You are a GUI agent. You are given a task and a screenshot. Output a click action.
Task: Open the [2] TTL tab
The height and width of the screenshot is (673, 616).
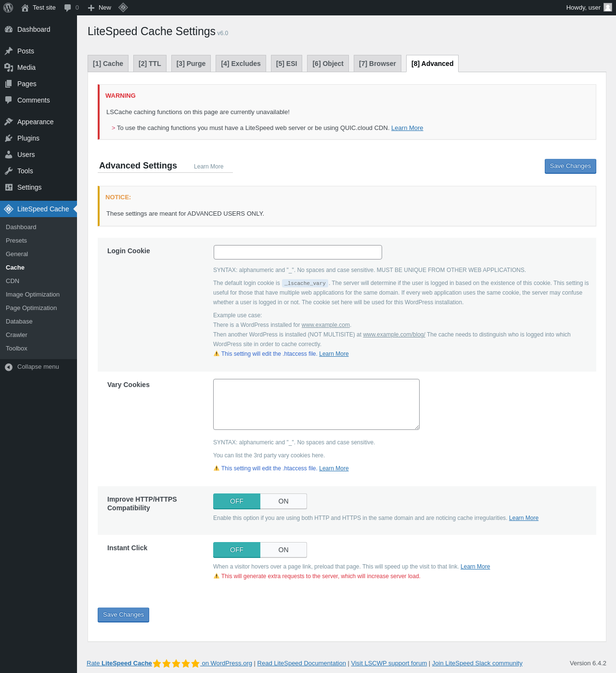coord(150,64)
